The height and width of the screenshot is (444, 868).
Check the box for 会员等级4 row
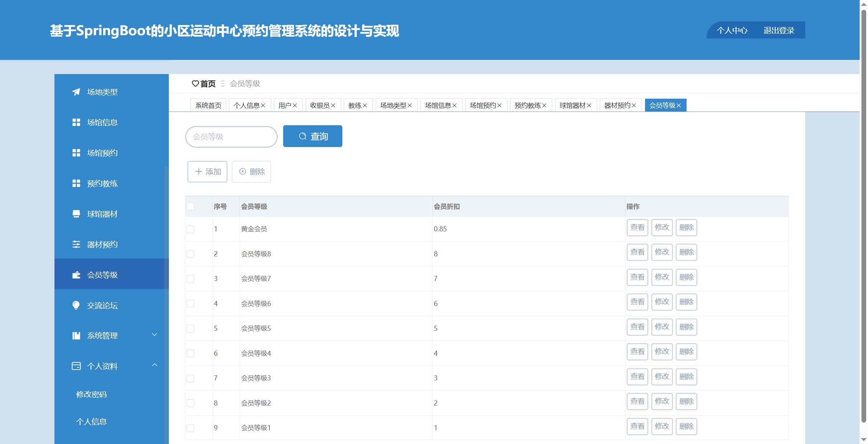(190, 353)
